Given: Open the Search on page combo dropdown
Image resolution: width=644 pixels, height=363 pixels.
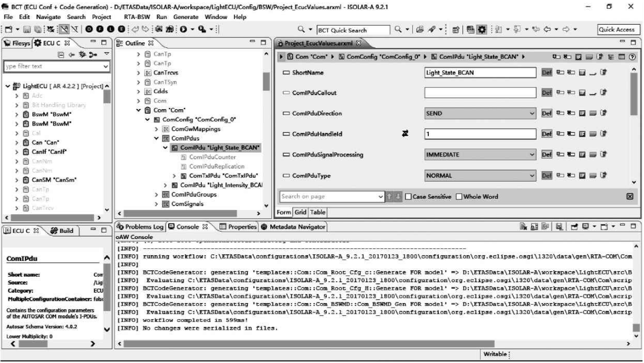Looking at the screenshot, I should coord(381,196).
